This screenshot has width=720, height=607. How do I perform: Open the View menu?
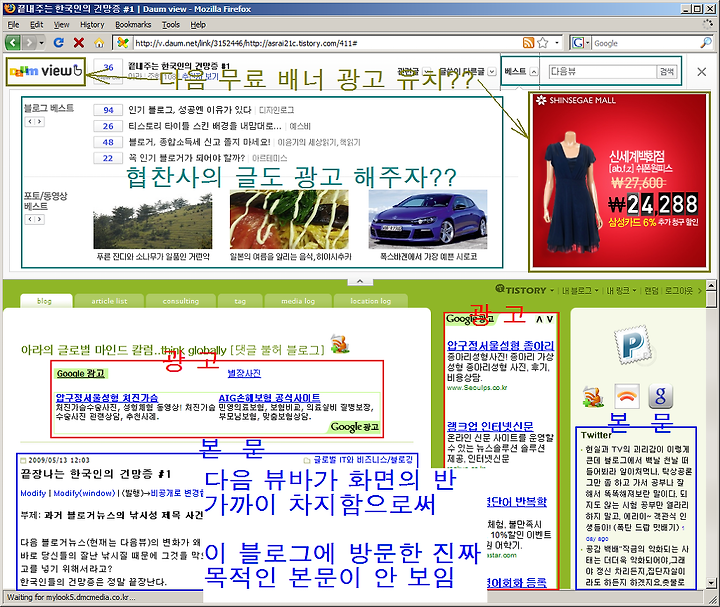coord(62,24)
